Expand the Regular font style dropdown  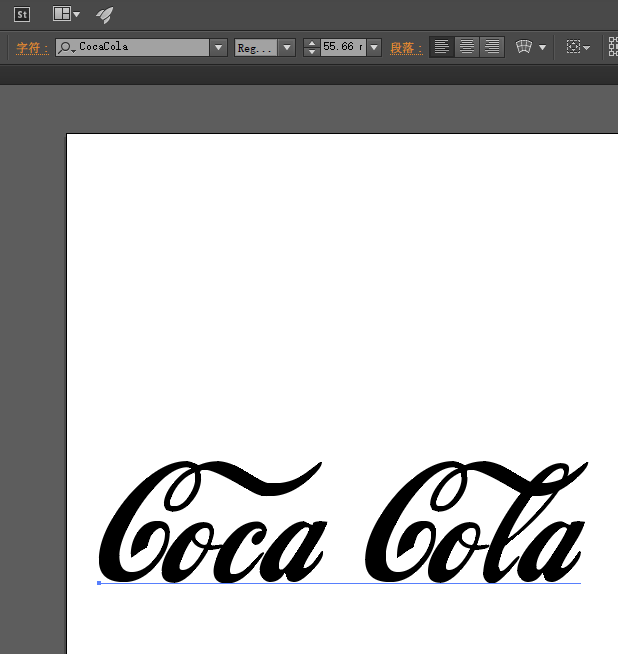click(286, 47)
